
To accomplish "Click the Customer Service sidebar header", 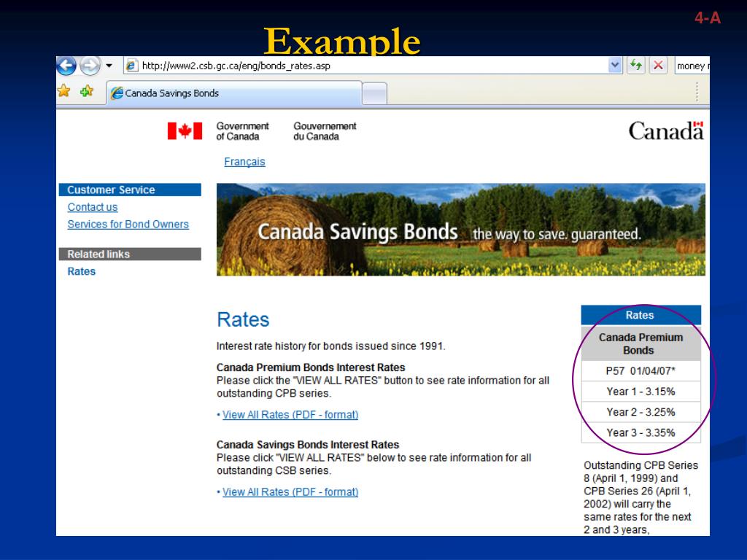I will tap(130, 190).
